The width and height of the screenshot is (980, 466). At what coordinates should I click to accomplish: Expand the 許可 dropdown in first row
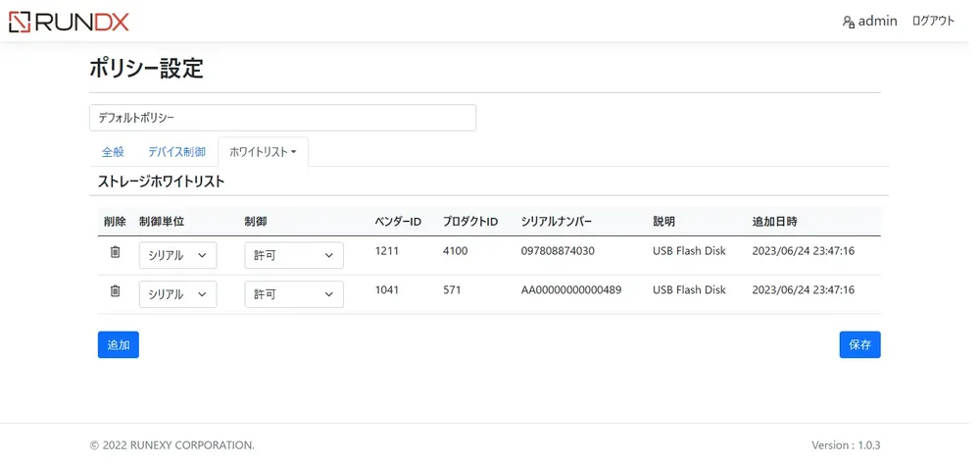(x=294, y=255)
